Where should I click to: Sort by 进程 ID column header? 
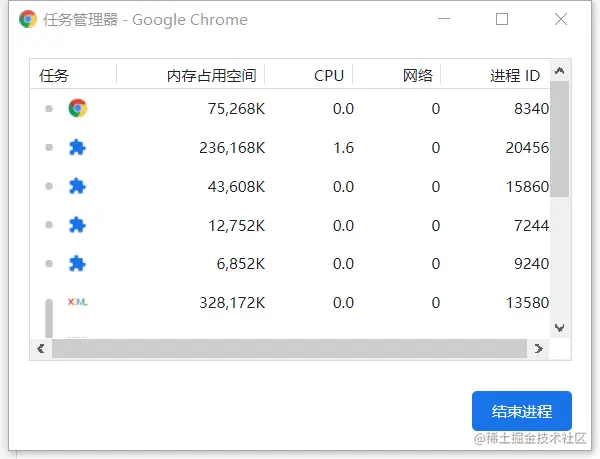(515, 75)
